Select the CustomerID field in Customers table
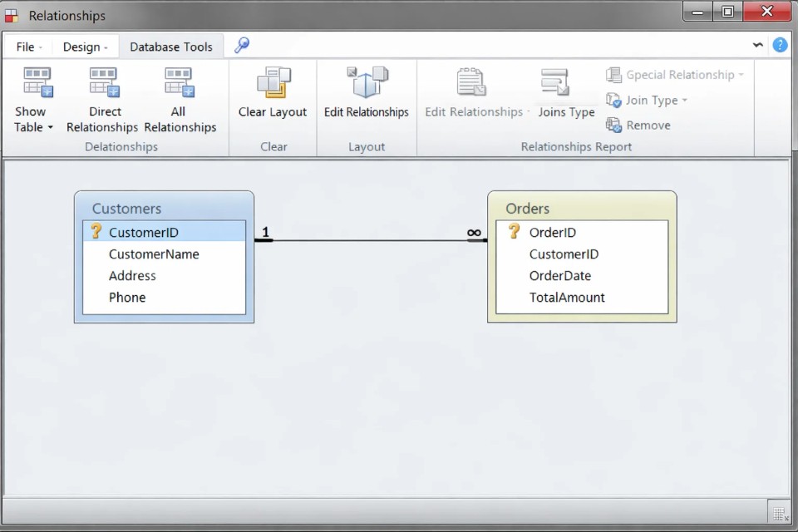Viewport: 798px width, 532px height. (x=143, y=233)
